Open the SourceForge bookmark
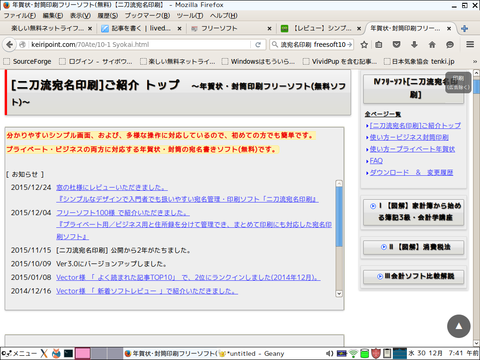The image size is (480, 360). 28,61
